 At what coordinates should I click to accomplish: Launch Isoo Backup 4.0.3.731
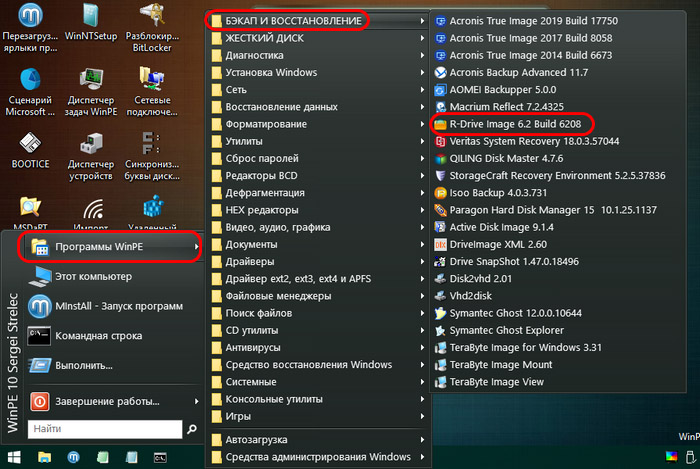[491, 193]
